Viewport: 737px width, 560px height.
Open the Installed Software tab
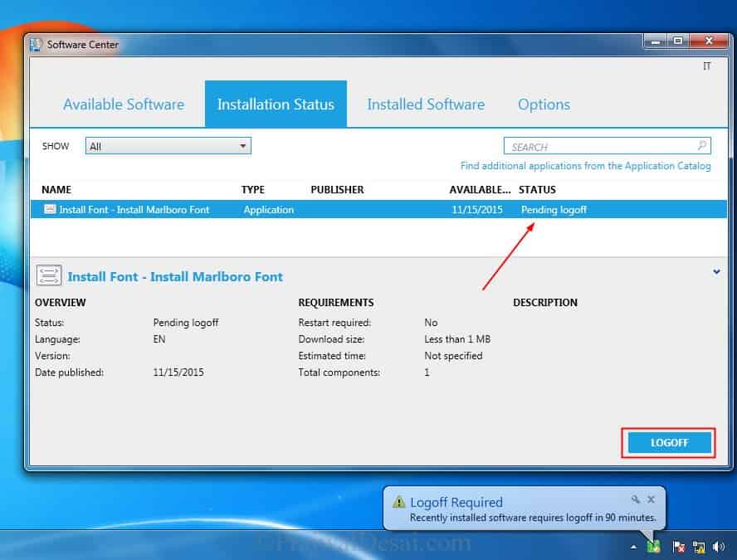coord(426,105)
